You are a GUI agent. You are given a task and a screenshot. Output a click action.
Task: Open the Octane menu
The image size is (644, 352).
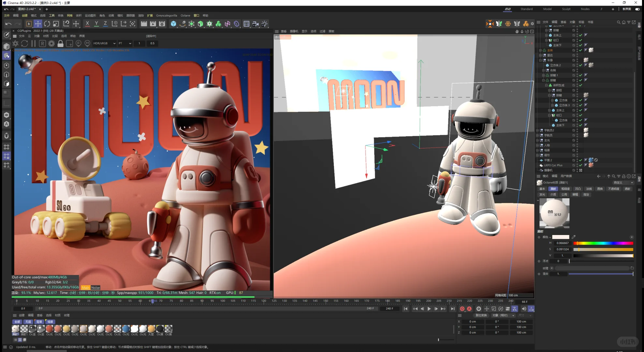(x=185, y=15)
